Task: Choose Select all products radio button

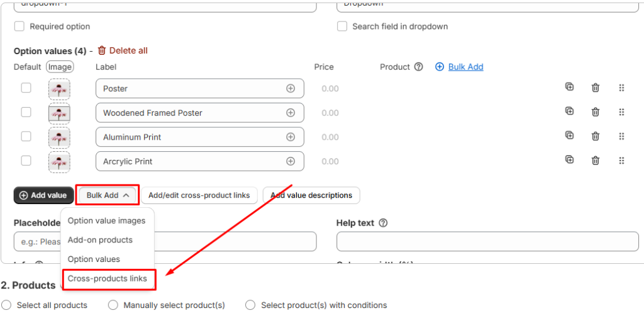Action: tap(7, 305)
